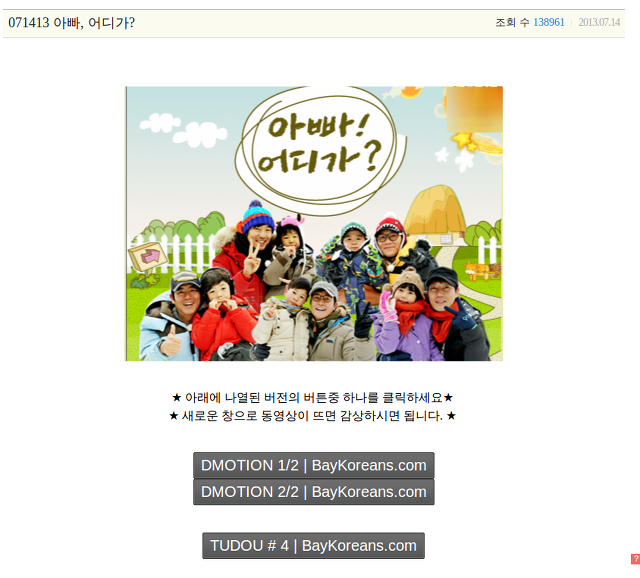Screen dimensions: 640x578
Task: Click the instruction line starting 새로운 창으로
Action: point(313,416)
